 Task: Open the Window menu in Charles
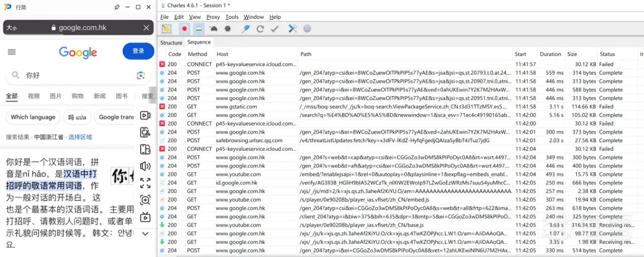[x=254, y=17]
